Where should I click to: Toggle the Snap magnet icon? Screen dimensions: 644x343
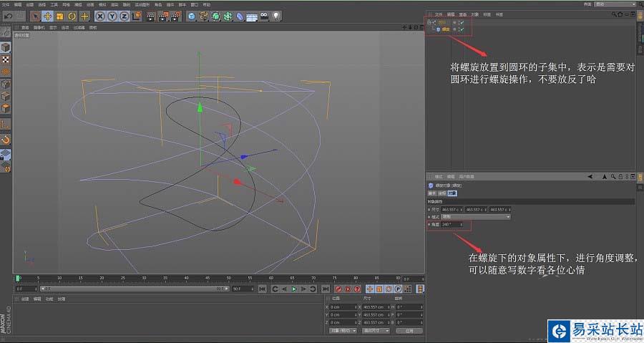pos(5,140)
